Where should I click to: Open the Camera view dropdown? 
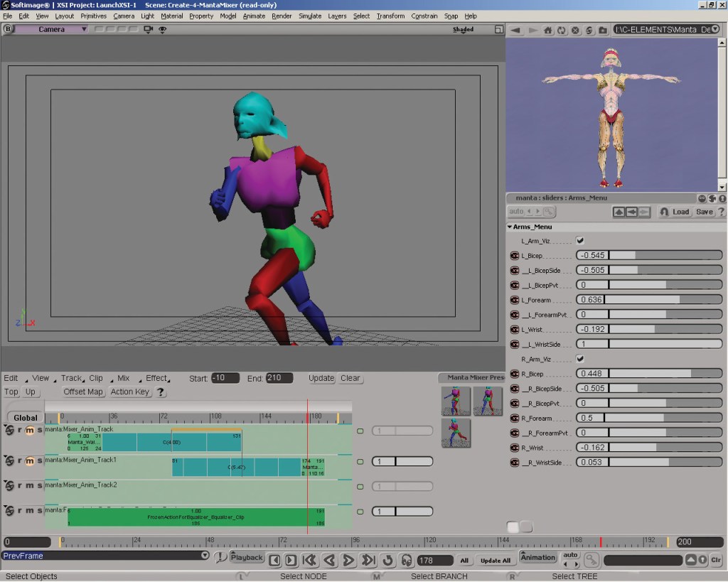pyautogui.click(x=84, y=29)
